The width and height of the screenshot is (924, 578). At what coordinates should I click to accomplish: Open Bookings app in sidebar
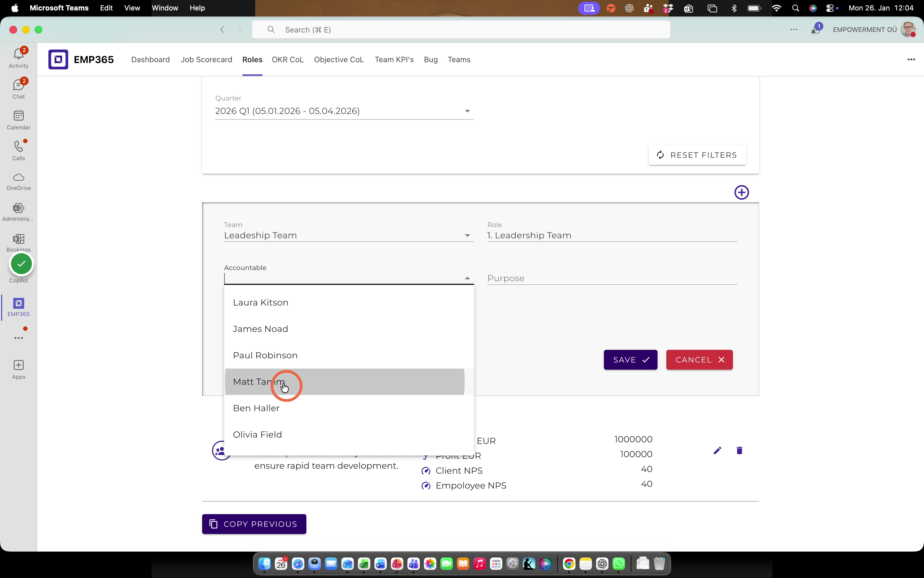coord(18,243)
